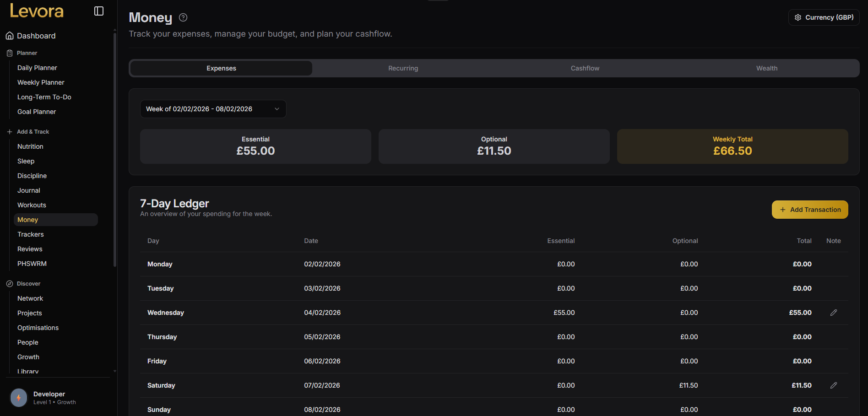
Task: Click the lightning bolt avatar icon
Action: pos(18,398)
